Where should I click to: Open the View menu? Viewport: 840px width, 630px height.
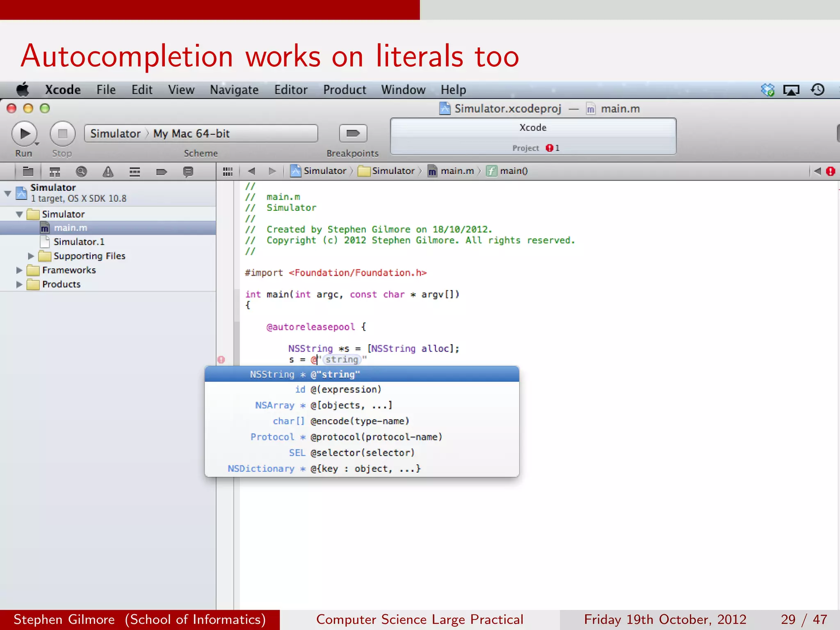click(x=181, y=89)
